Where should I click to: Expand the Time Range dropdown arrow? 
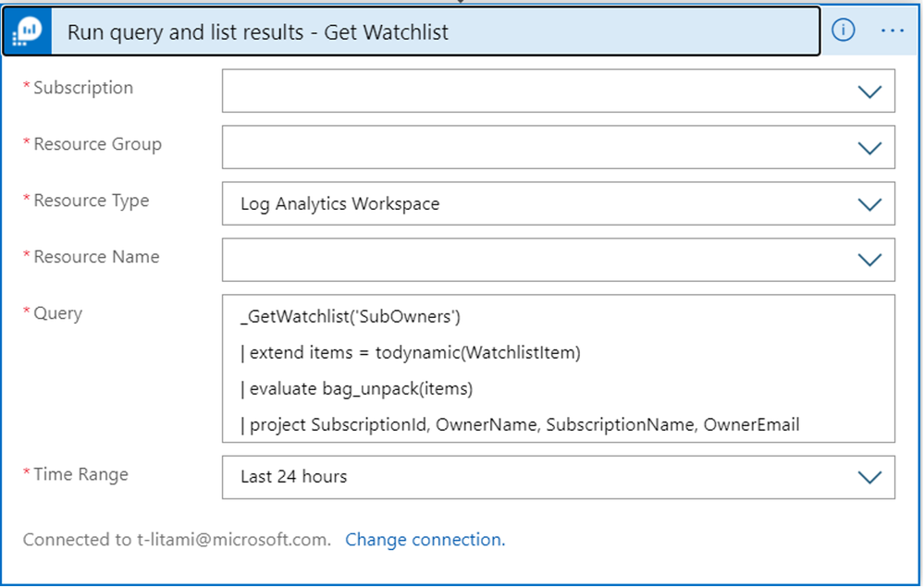click(869, 478)
